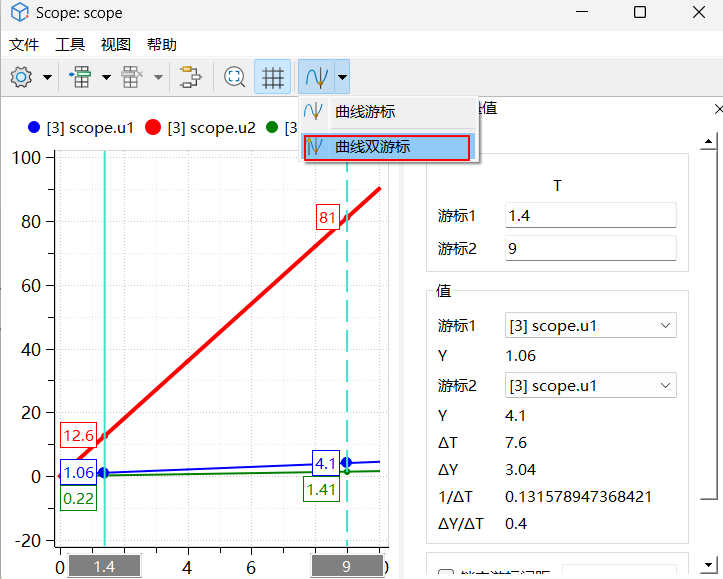Toggle the grid display button
The image size is (723, 579).
273,77
